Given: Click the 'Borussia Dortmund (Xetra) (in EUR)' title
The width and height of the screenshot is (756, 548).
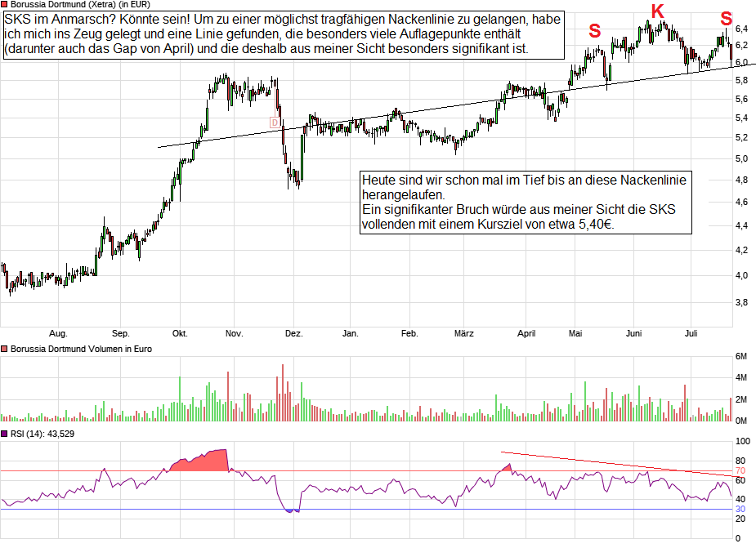Looking at the screenshot, I should coord(80,4).
